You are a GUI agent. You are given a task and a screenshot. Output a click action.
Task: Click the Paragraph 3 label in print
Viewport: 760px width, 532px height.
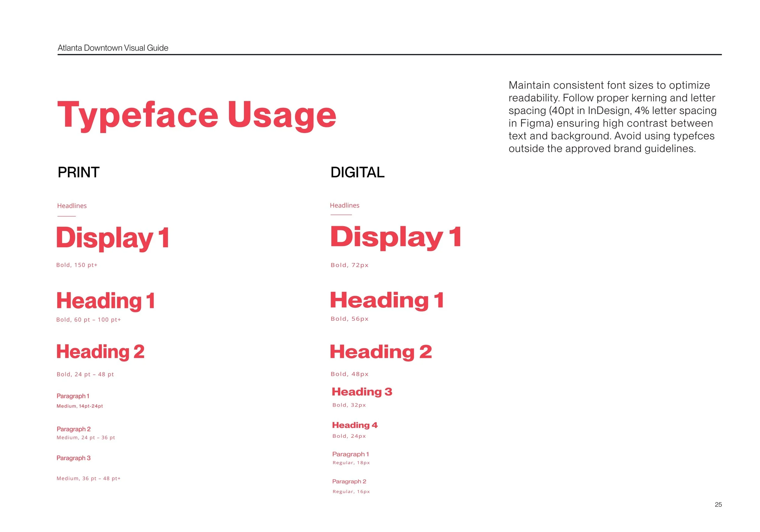tap(74, 458)
